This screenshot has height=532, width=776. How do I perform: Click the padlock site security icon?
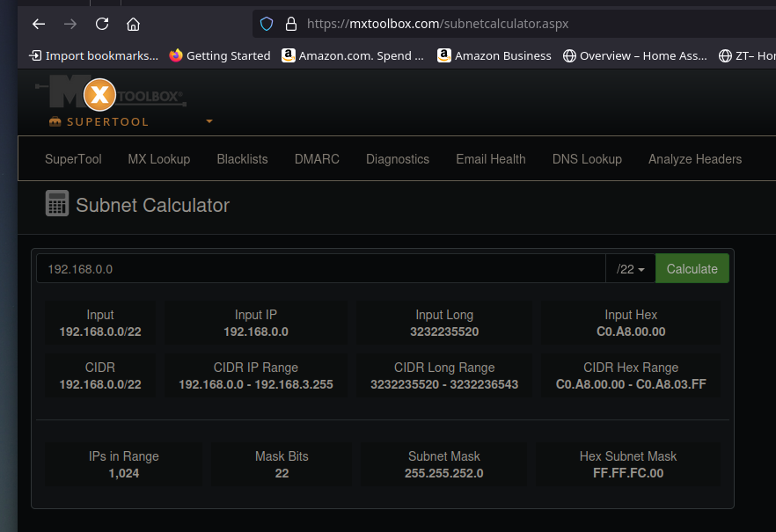coord(290,24)
